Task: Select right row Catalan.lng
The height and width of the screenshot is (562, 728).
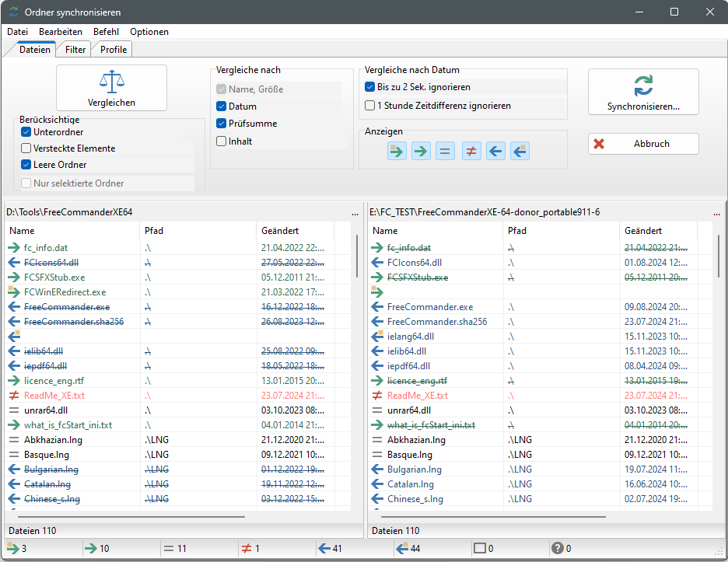Action: pos(540,484)
